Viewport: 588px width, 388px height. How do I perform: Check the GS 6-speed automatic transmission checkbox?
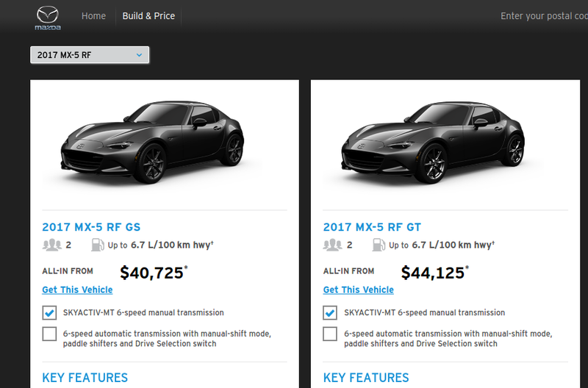tap(49, 334)
